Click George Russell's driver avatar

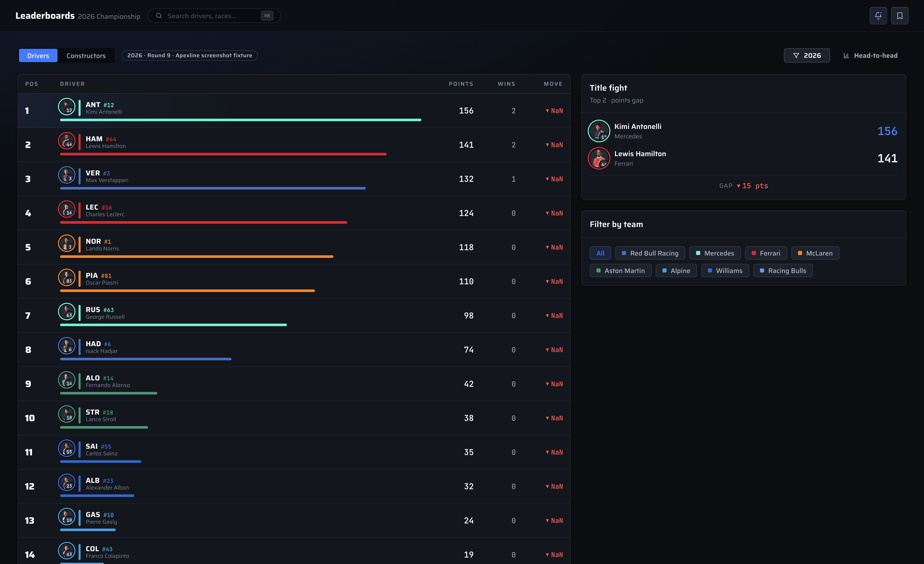[x=67, y=312]
